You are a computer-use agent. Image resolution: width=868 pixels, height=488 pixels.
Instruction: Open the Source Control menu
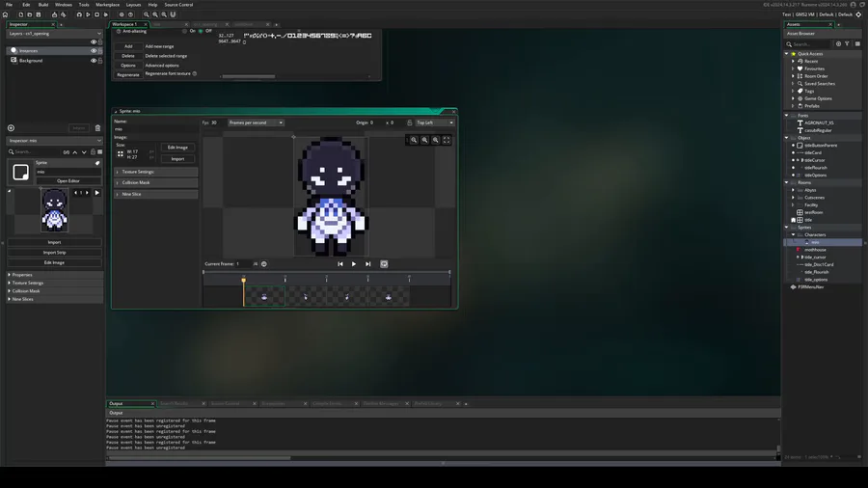tap(178, 5)
